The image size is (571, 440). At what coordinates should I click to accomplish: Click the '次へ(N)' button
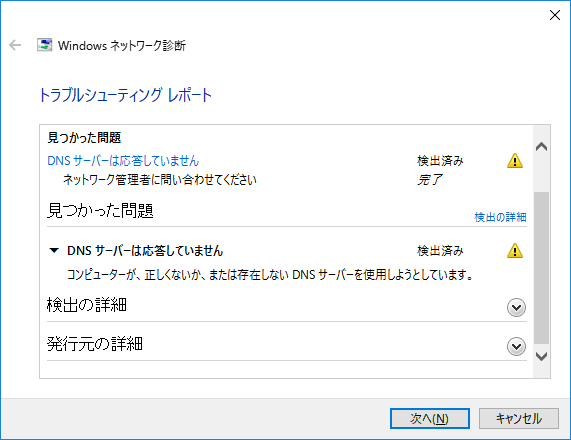coord(429,419)
